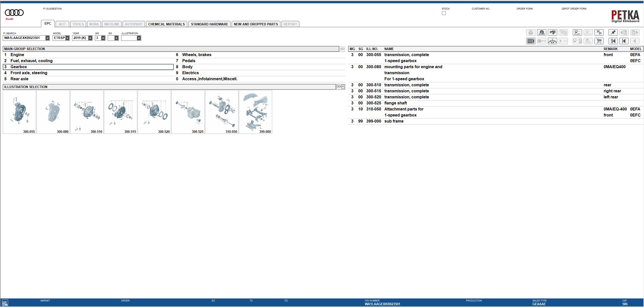Open the CHEMICAL MATERIALS tab
Screen dimensions: 644x307
click(x=166, y=24)
